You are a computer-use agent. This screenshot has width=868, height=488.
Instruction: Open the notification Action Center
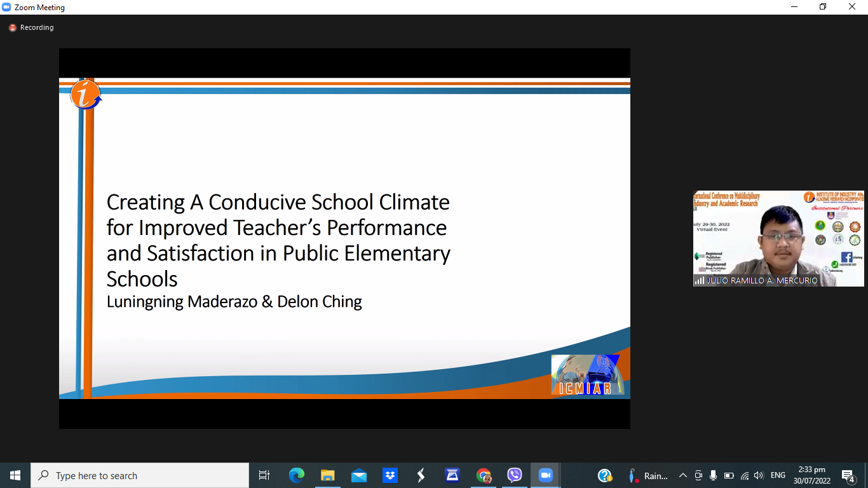[848, 475]
